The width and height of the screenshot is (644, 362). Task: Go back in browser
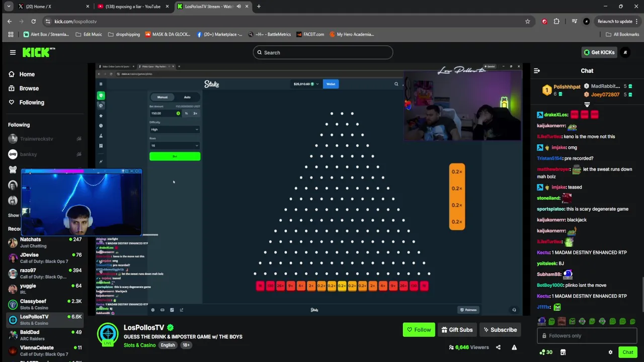point(10,21)
